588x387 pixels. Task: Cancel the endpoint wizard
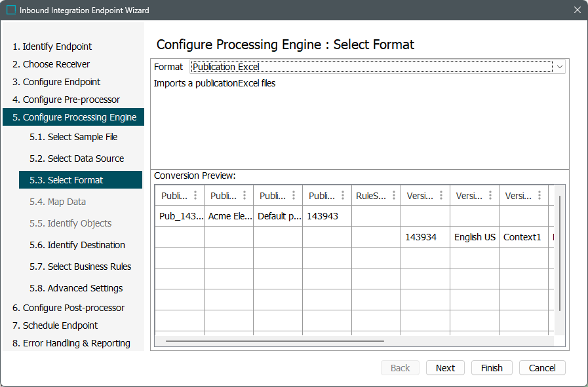pyautogui.click(x=542, y=368)
